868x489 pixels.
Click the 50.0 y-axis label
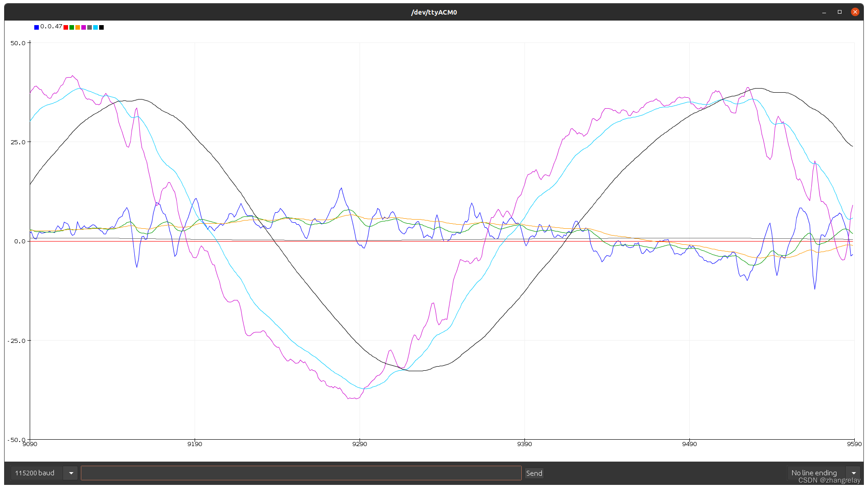point(18,43)
